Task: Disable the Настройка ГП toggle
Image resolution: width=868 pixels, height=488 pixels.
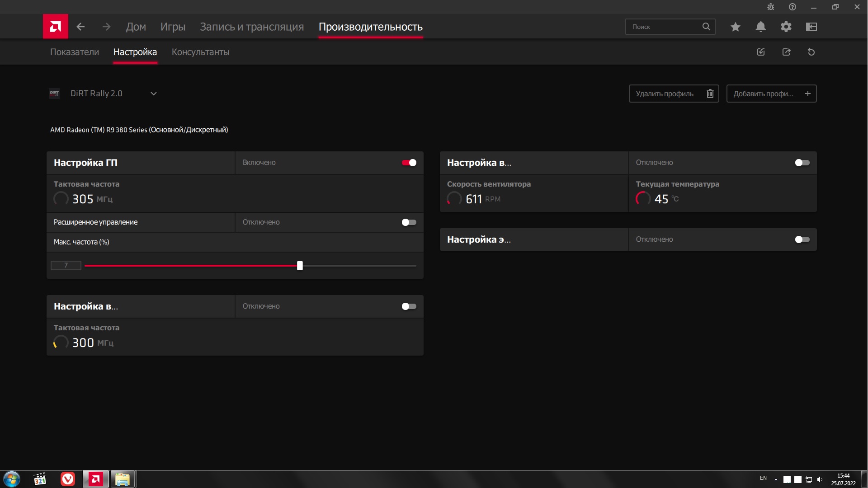Action: click(409, 163)
